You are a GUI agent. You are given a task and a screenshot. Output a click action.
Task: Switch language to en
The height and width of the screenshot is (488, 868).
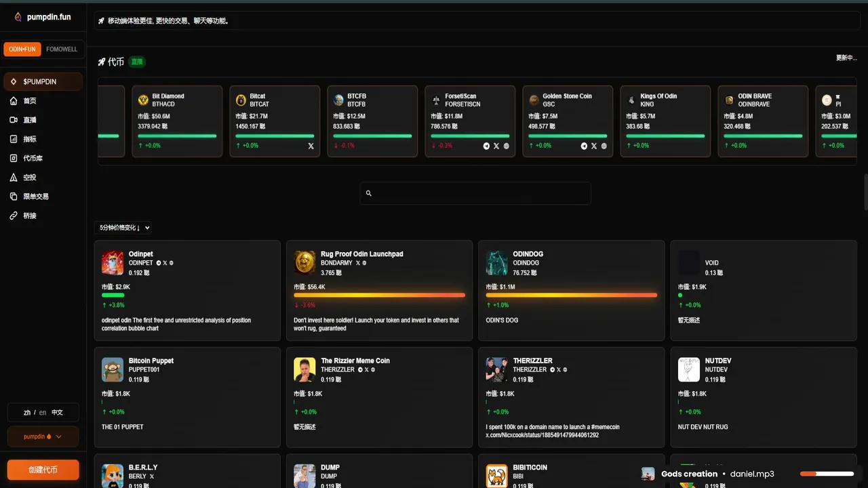point(43,412)
